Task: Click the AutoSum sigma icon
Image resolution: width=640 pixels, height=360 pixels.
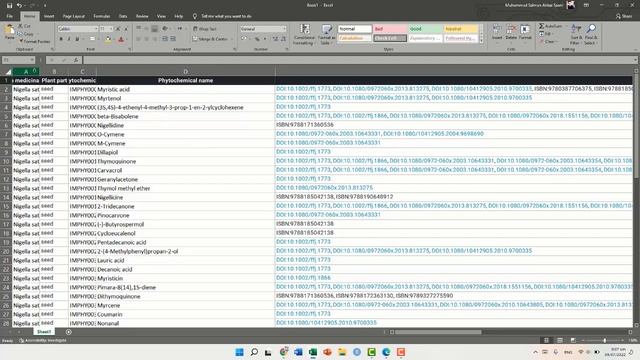Action: pyautogui.click(x=542, y=26)
